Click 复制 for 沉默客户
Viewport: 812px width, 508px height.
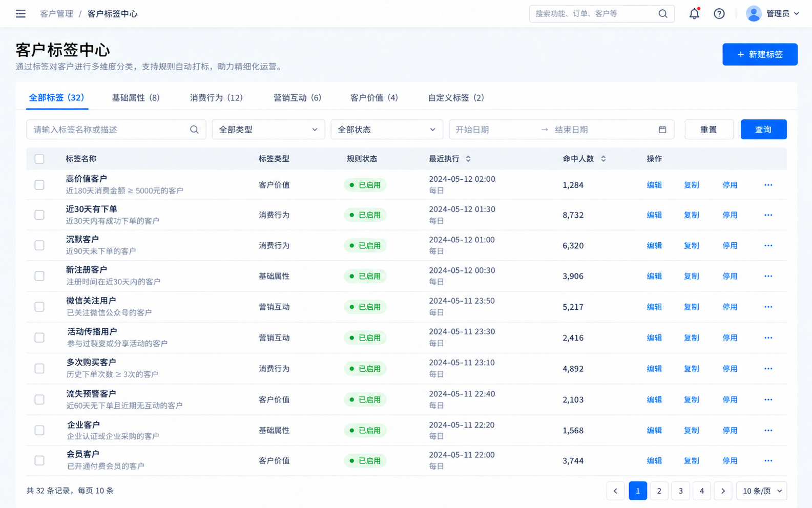(x=691, y=246)
